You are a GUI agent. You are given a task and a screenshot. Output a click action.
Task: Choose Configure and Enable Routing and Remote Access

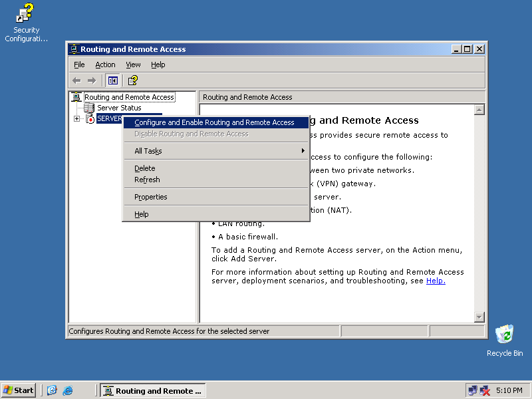point(215,122)
